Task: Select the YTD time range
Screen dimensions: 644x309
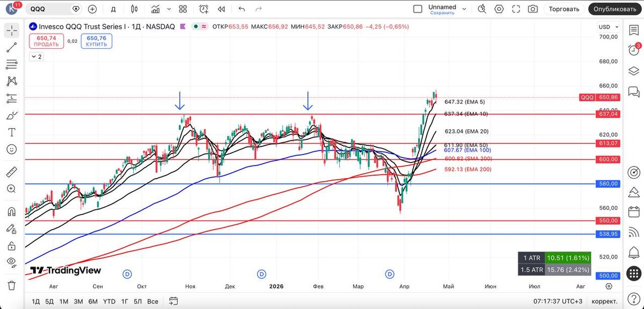Action: click(109, 301)
